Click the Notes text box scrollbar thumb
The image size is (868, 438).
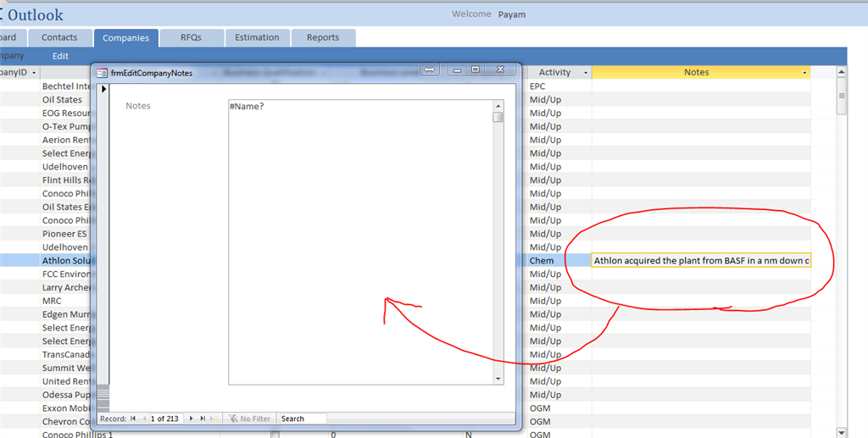click(x=498, y=117)
